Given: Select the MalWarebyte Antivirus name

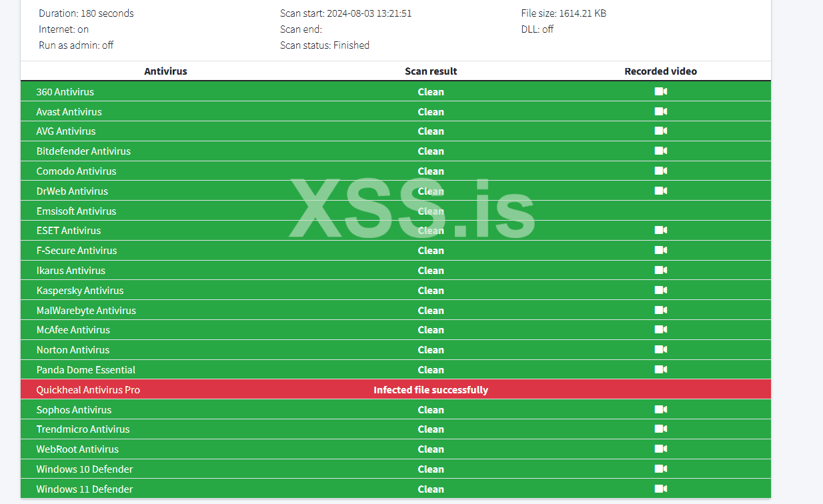Looking at the screenshot, I should [x=86, y=311].
